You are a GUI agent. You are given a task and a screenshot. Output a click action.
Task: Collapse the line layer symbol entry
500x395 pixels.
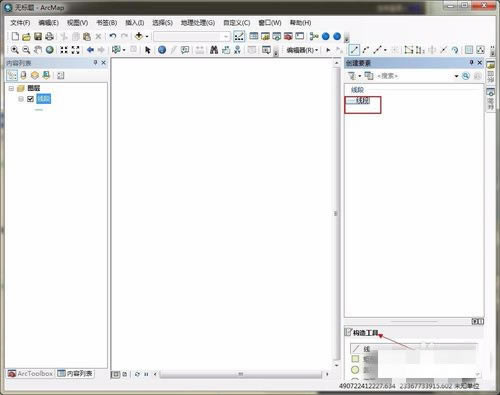[x=21, y=99]
